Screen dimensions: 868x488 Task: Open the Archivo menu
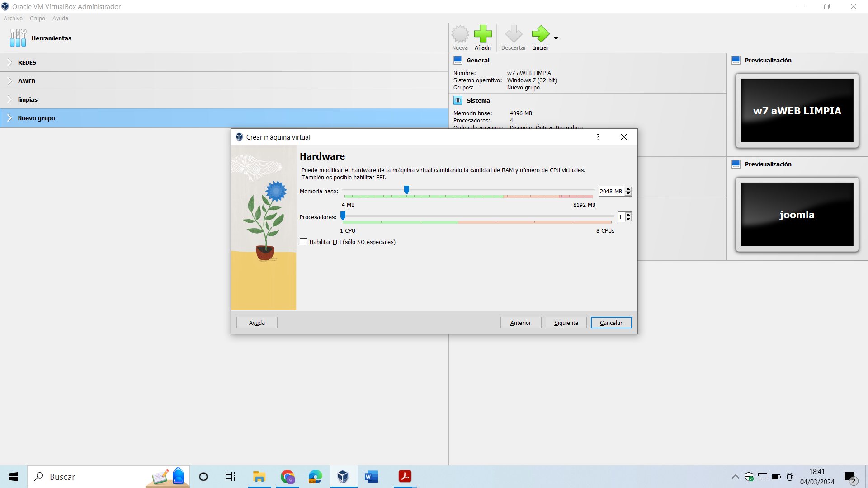point(13,19)
